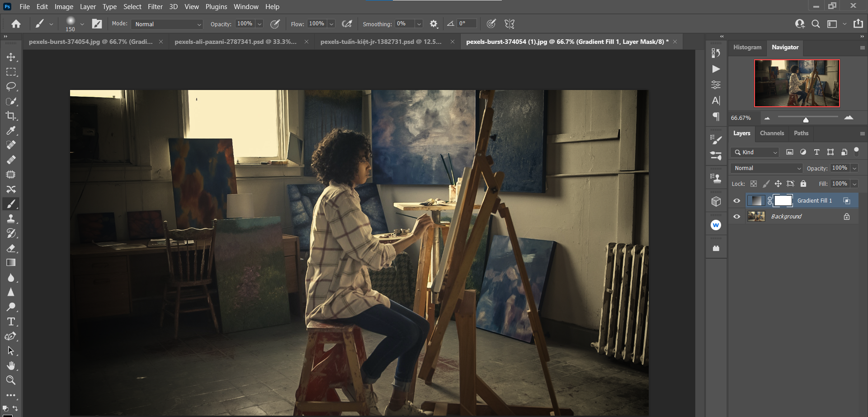Hide the Background layer
The width and height of the screenshot is (868, 417).
pos(737,217)
